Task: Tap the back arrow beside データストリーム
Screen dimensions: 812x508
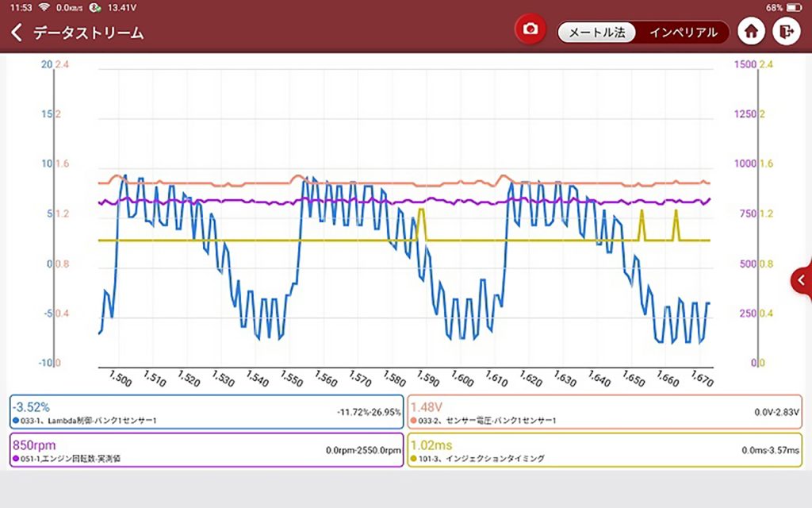Action: click(x=17, y=32)
